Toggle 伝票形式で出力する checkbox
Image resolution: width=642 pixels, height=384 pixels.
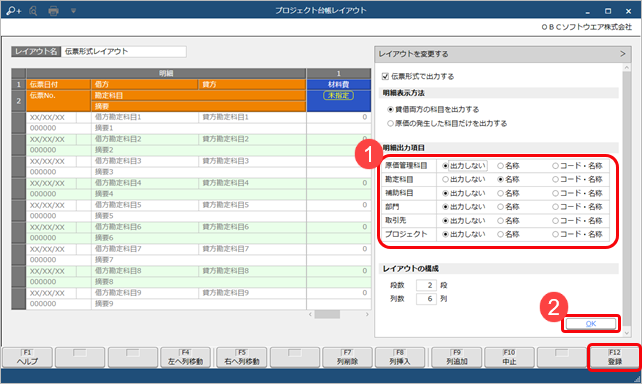pyautogui.click(x=385, y=76)
